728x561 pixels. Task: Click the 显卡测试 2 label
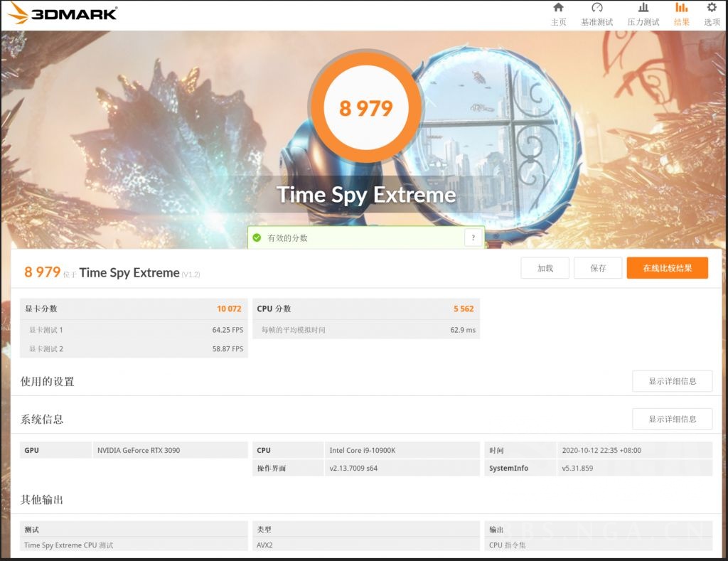click(46, 349)
